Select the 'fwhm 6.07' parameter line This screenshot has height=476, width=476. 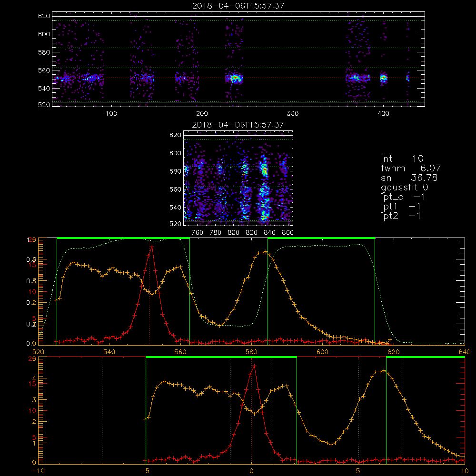click(410, 168)
